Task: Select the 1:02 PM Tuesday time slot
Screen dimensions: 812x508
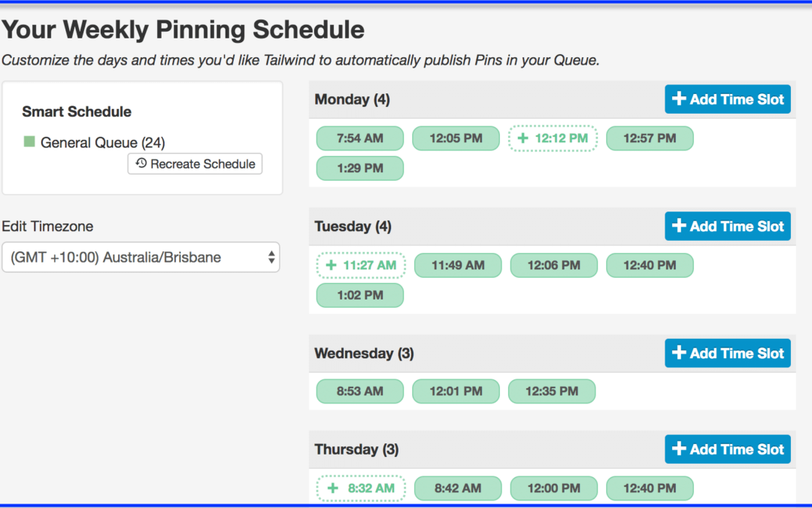Action: pyautogui.click(x=360, y=296)
